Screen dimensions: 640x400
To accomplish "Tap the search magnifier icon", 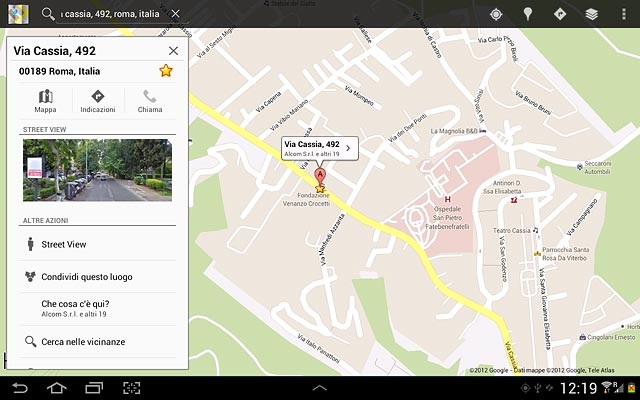I will (x=48, y=14).
